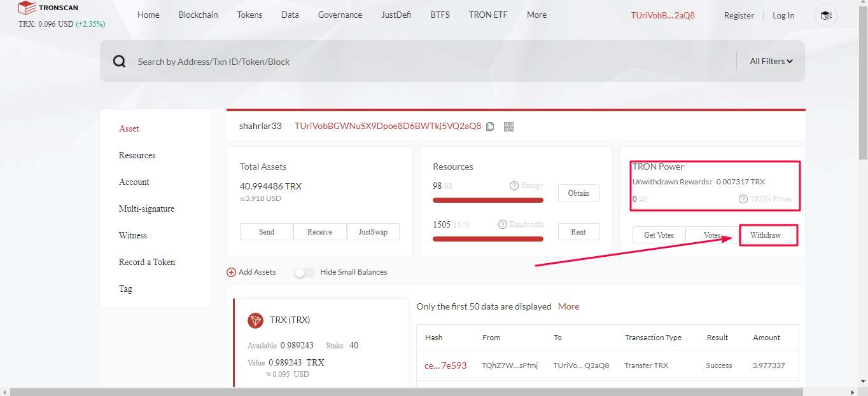The height and width of the screenshot is (396, 868).
Task: Open the More navigation menu
Action: pyautogui.click(x=536, y=15)
